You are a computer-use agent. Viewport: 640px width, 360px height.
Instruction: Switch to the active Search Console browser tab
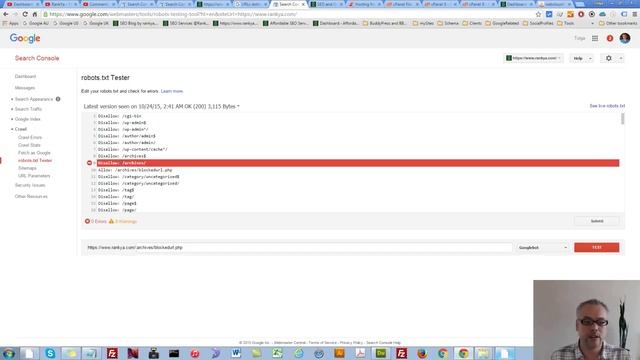pyautogui.click(x=289, y=4)
